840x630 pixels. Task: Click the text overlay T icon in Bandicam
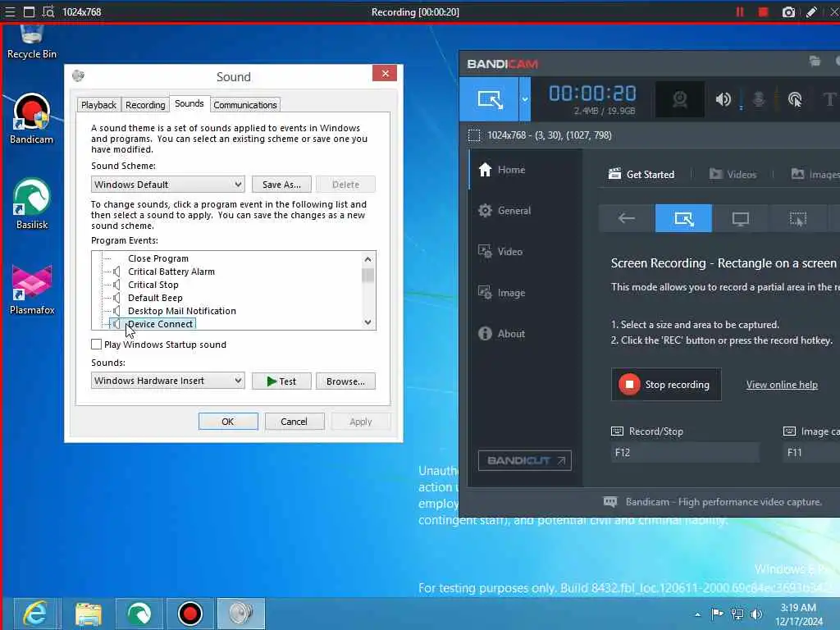click(829, 99)
